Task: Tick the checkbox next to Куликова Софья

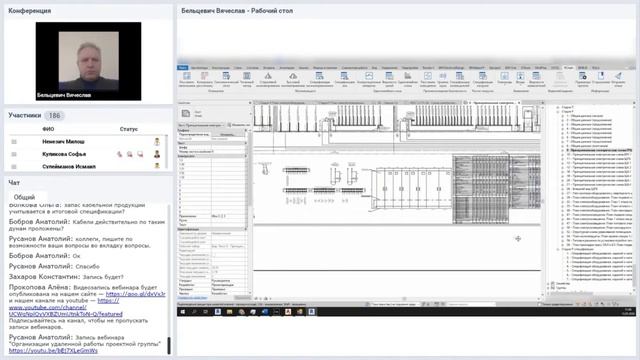Action: (14, 154)
